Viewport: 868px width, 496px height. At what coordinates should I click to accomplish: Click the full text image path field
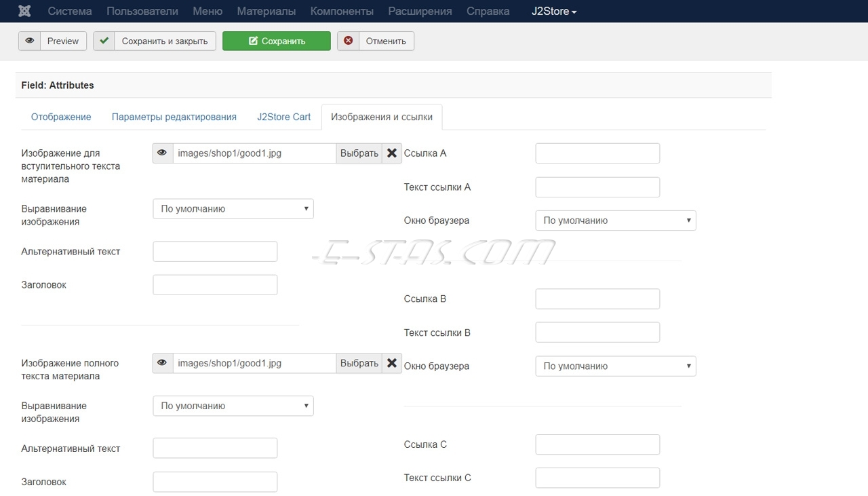254,363
